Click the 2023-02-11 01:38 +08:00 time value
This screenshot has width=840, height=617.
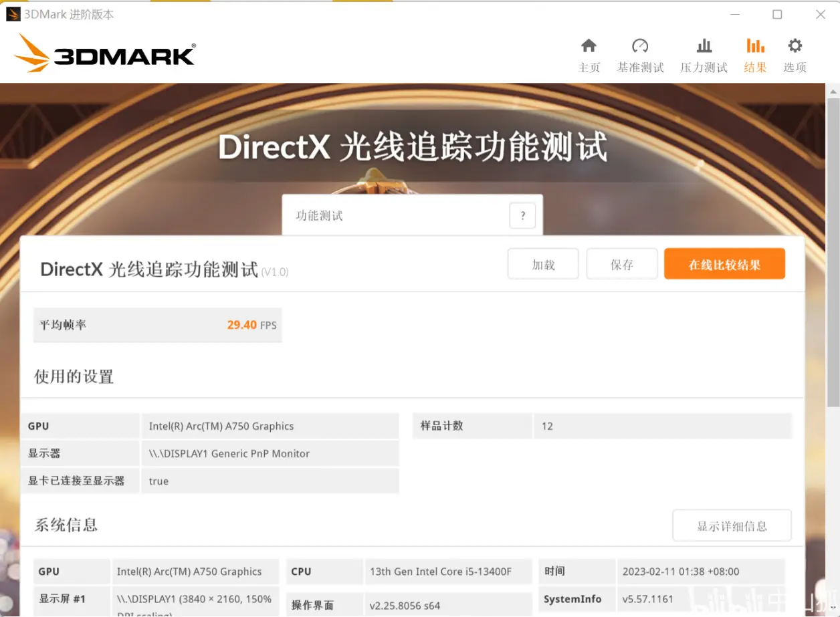click(681, 572)
